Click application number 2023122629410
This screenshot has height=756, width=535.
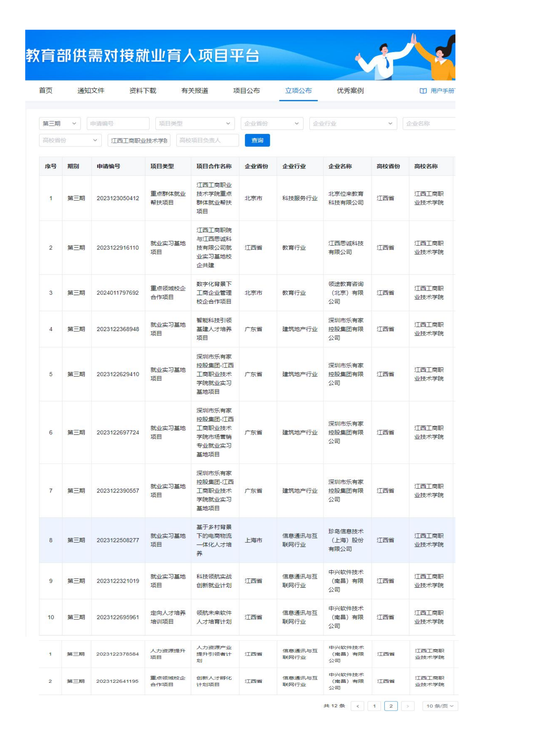pyautogui.click(x=118, y=374)
